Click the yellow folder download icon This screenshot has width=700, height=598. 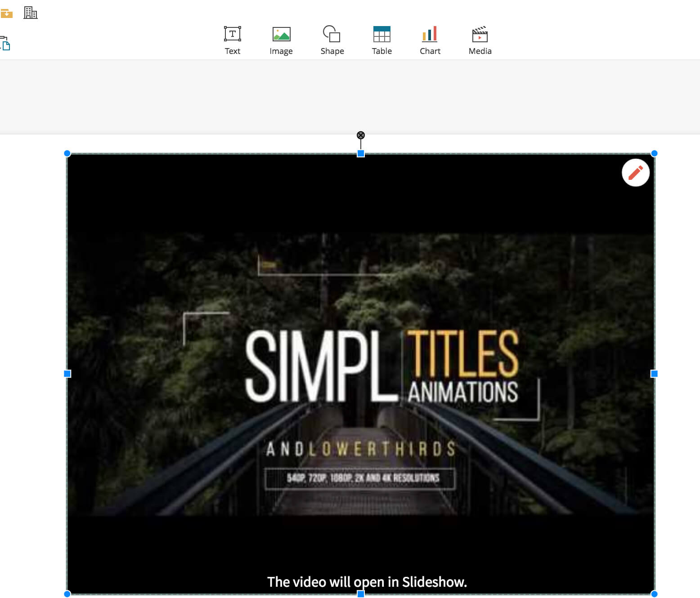point(6,13)
